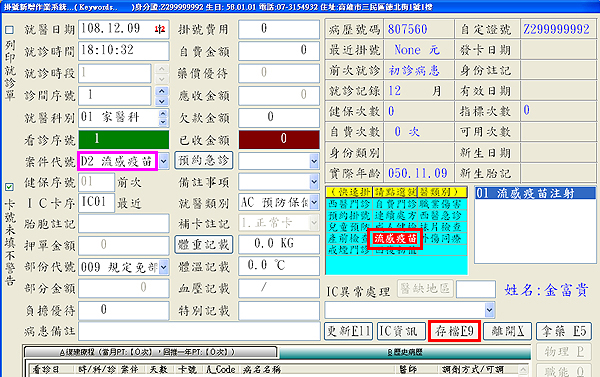Click the 離開X button
This screenshot has height=377, width=600.
click(x=507, y=331)
